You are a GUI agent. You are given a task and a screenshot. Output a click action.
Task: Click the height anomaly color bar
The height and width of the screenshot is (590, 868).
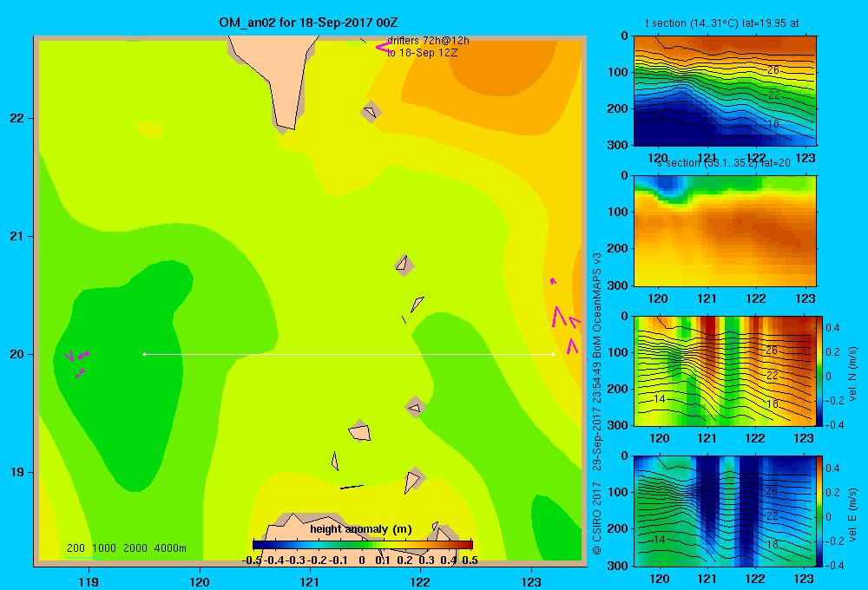[x=363, y=545]
